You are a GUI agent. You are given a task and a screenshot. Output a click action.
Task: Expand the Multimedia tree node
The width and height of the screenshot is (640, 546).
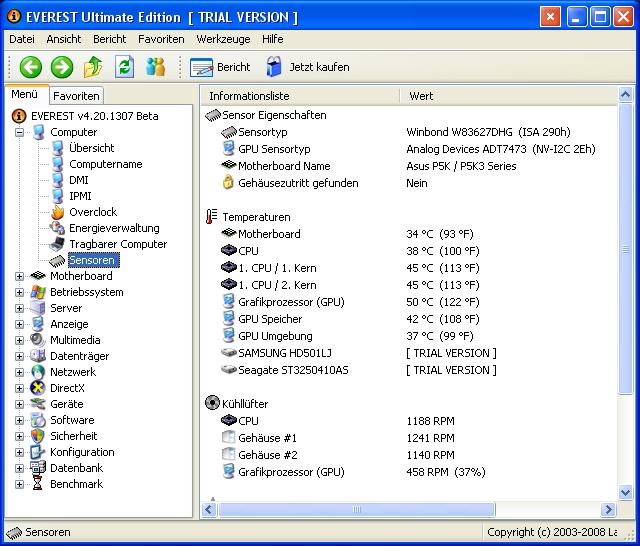coord(19,340)
